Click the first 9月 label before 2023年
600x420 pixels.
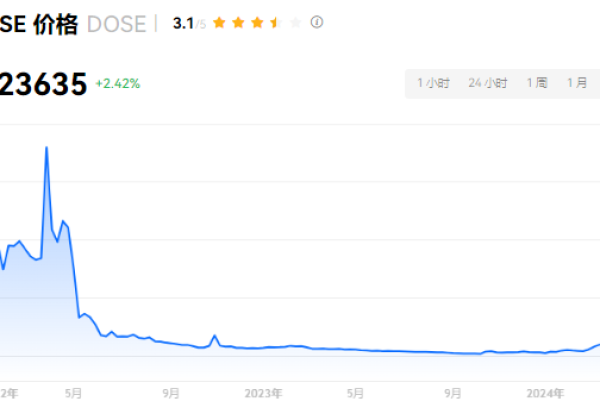171,393
